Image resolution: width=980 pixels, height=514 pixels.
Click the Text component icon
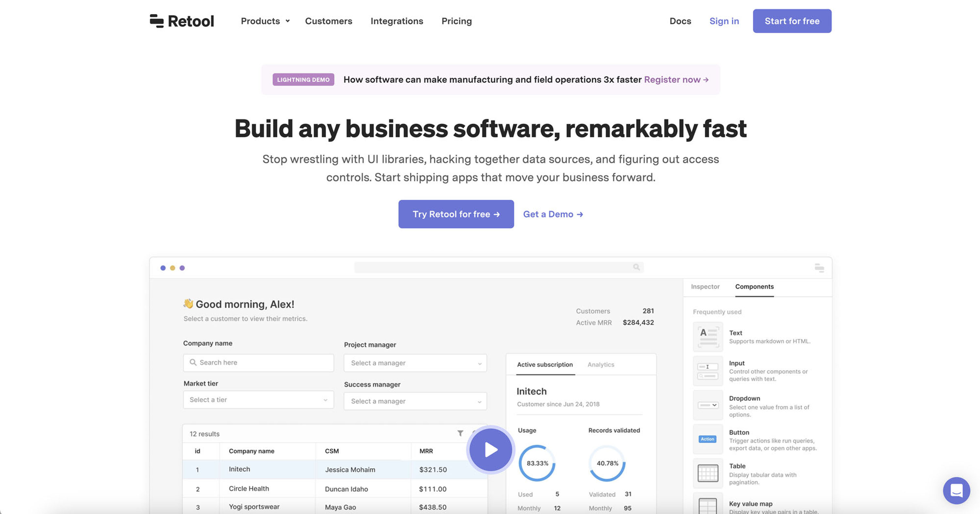click(708, 337)
